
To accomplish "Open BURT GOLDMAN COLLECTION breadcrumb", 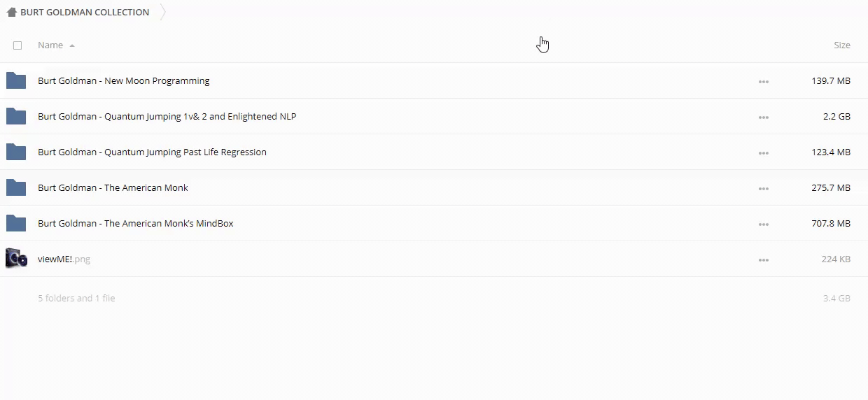I will coord(85,12).
